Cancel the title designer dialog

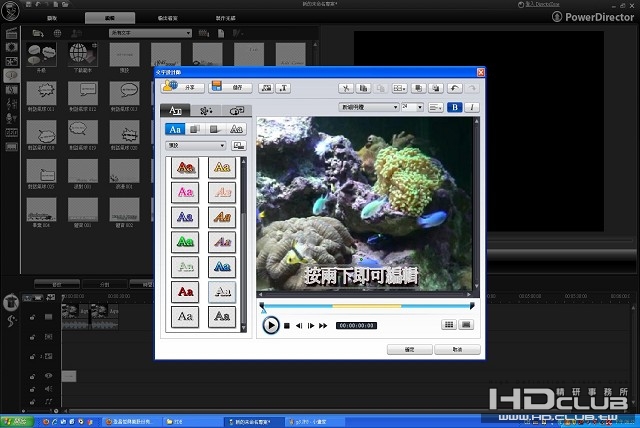click(457, 350)
